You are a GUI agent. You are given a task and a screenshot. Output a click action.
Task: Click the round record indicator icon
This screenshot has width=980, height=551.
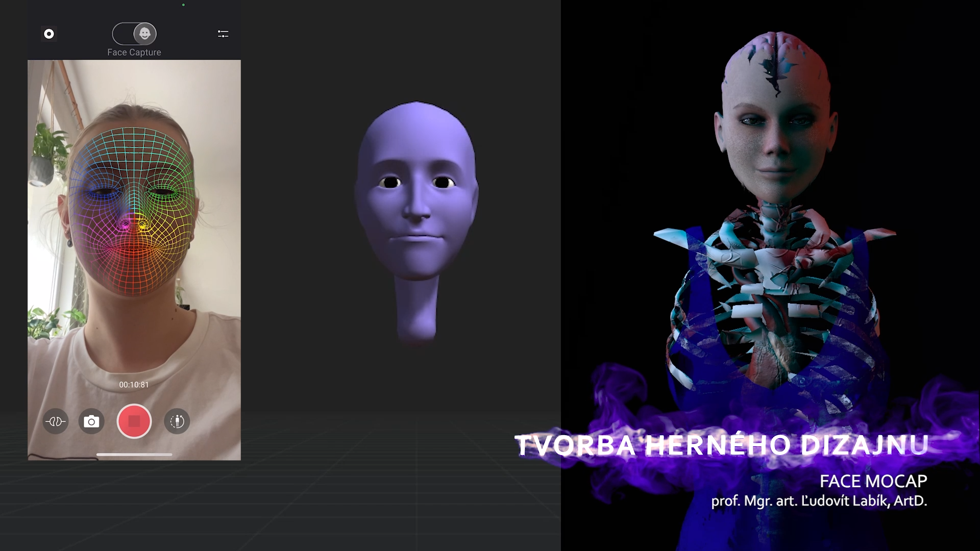tap(49, 34)
